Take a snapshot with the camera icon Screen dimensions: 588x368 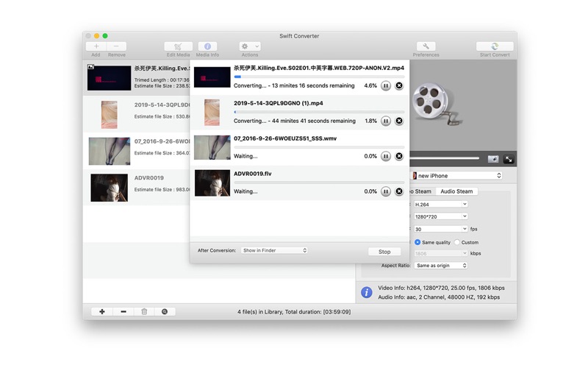pos(493,159)
